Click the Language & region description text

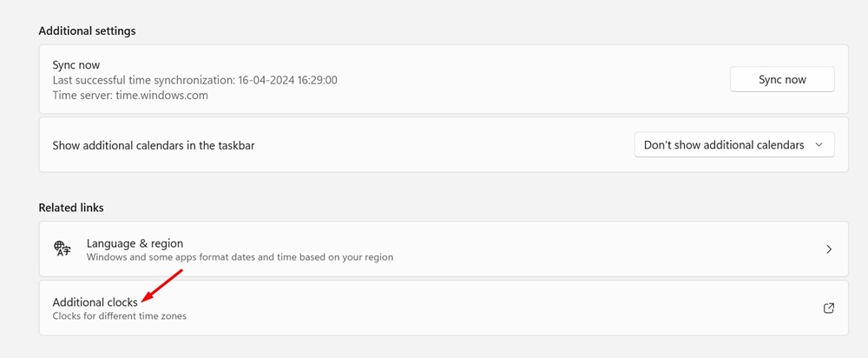240,257
